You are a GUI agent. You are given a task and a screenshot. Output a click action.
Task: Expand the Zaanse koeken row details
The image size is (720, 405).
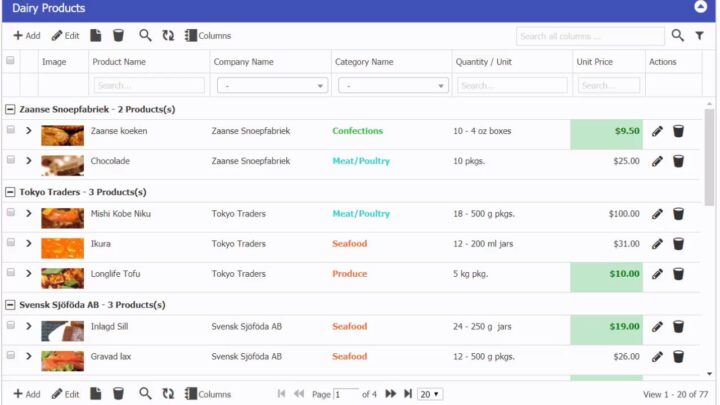pos(29,130)
